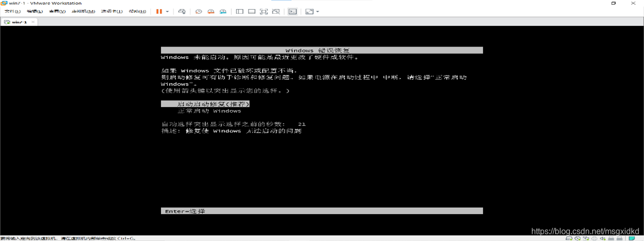Toggle the library sidebar view icon
644x241 pixels.
tap(240, 11)
